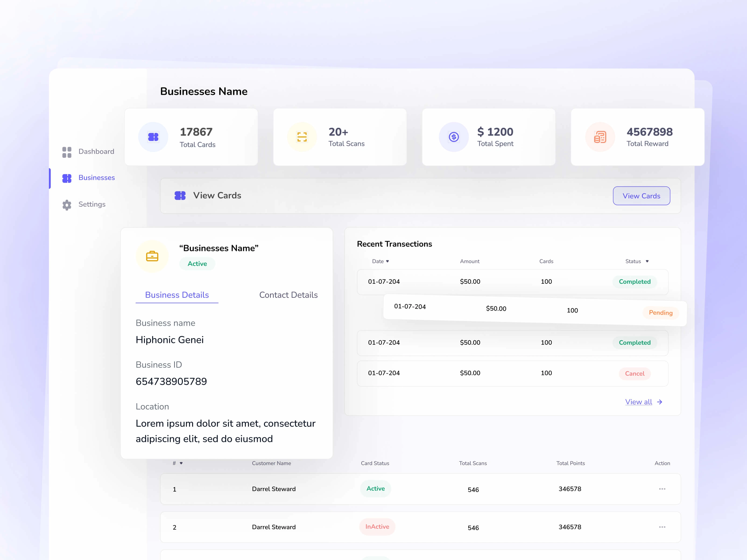Open the 17867 Total Cards stat card
The height and width of the screenshot is (560, 747).
191,137
